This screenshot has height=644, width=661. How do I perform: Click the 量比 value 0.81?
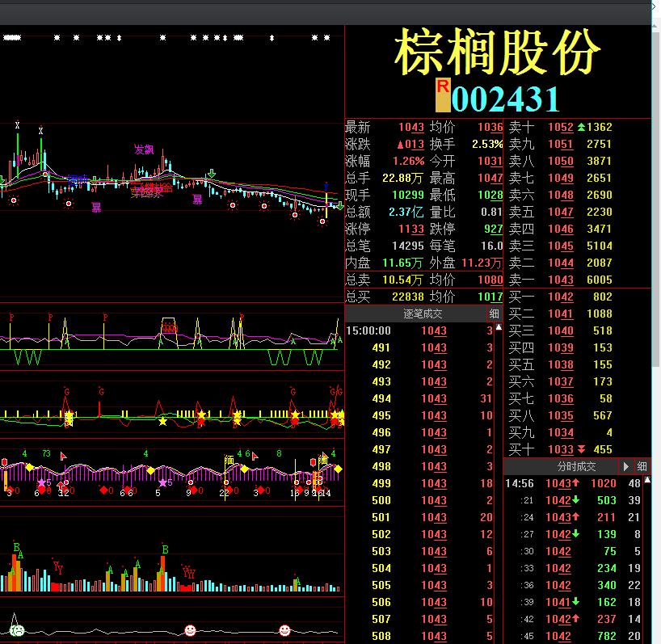[491, 212]
